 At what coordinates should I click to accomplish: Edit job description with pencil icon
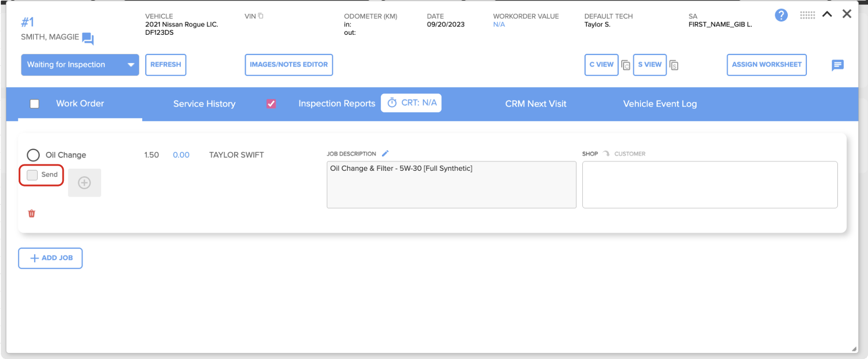(x=385, y=153)
